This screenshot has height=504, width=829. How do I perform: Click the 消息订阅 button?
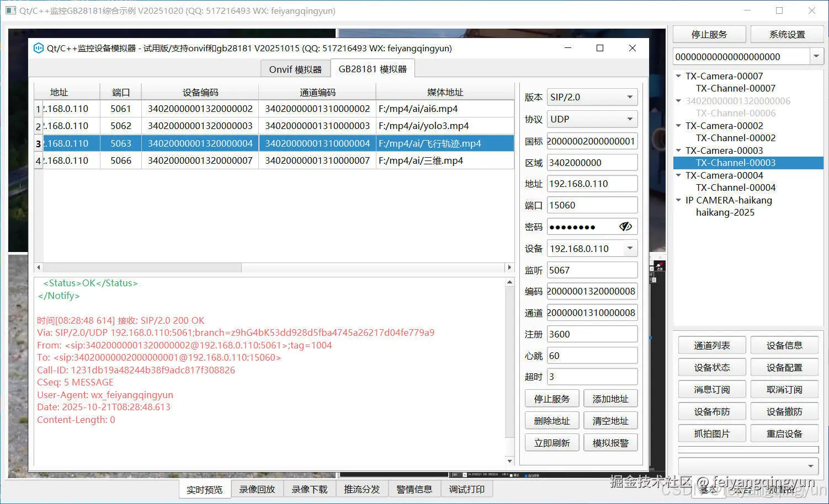click(712, 390)
